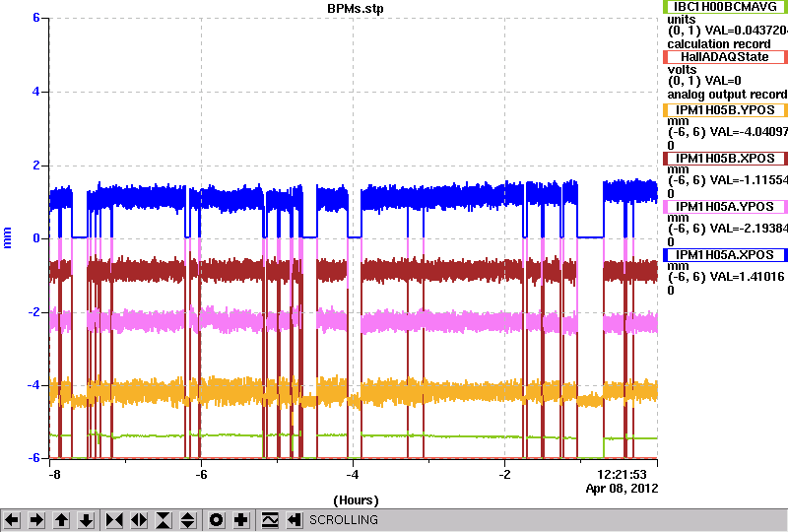Click the vertical zoom-in (hourglass) button
Viewport: 788px width, 532px height.
(164, 520)
